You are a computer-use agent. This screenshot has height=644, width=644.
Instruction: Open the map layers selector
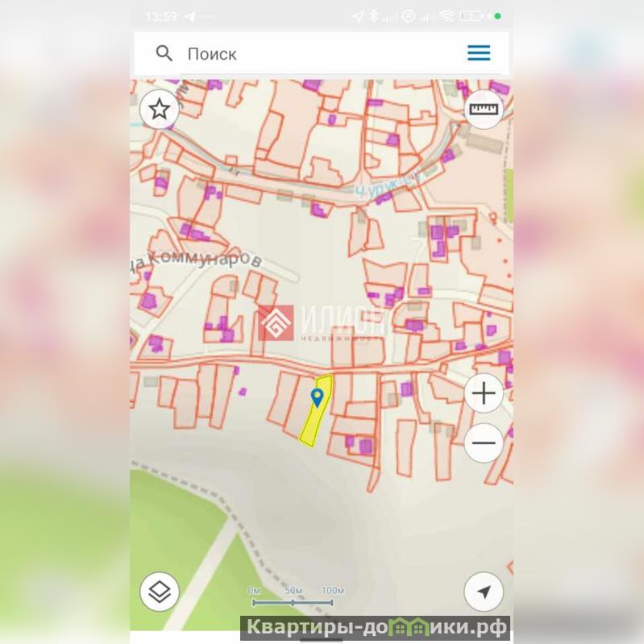[160, 592]
